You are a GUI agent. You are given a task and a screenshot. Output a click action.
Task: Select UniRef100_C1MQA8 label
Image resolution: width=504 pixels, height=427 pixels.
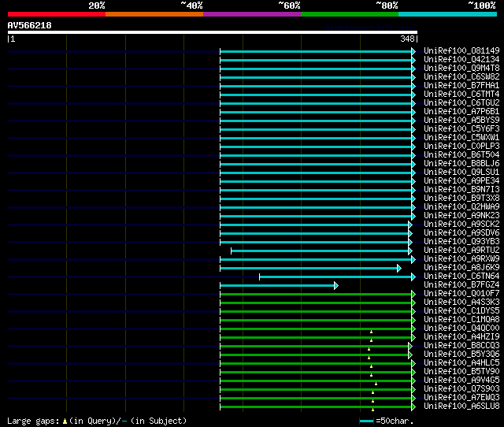[461, 320]
